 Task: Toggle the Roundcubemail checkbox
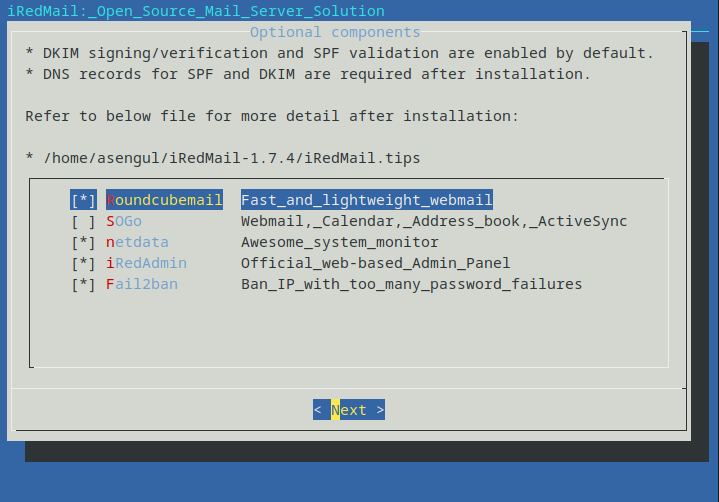(x=83, y=200)
